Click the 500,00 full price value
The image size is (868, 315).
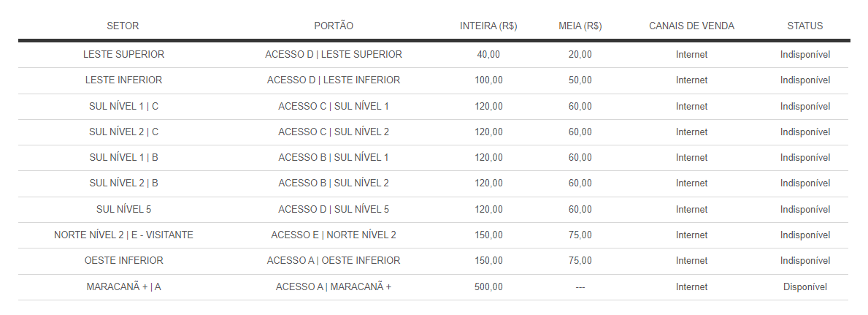coord(488,286)
